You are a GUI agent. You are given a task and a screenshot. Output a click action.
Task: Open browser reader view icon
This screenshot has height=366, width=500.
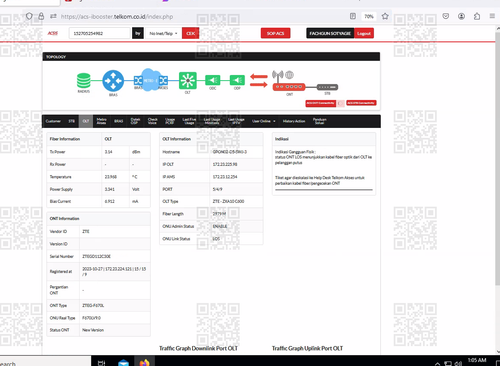point(353,16)
